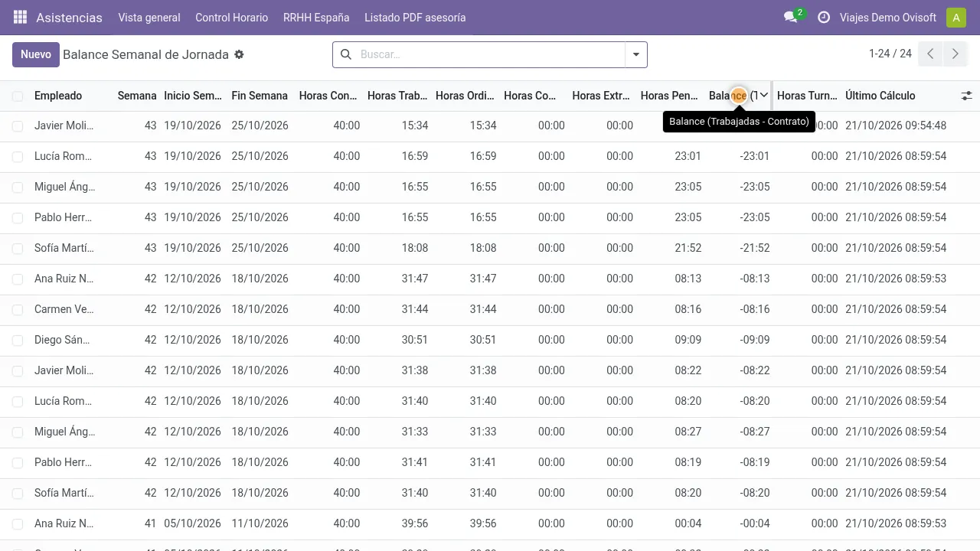Open the conversations chat icon
Image resolution: width=980 pixels, height=551 pixels.
coord(791,17)
